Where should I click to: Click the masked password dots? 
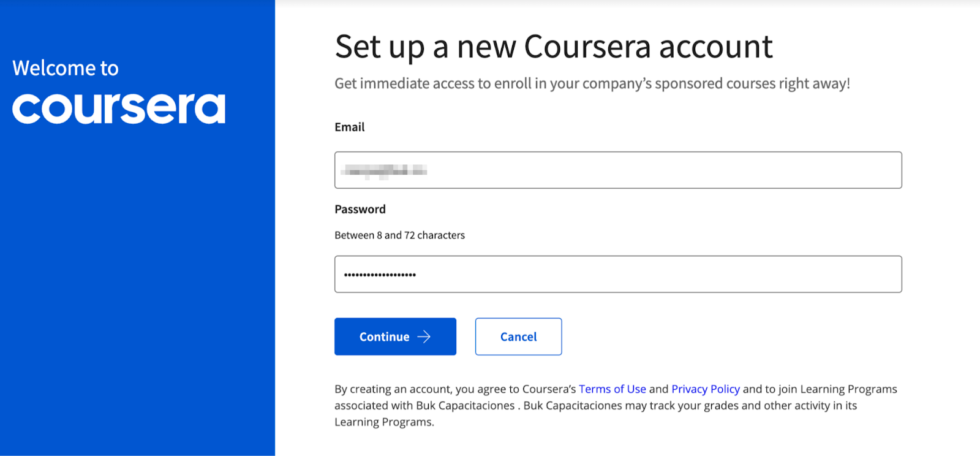click(380, 275)
